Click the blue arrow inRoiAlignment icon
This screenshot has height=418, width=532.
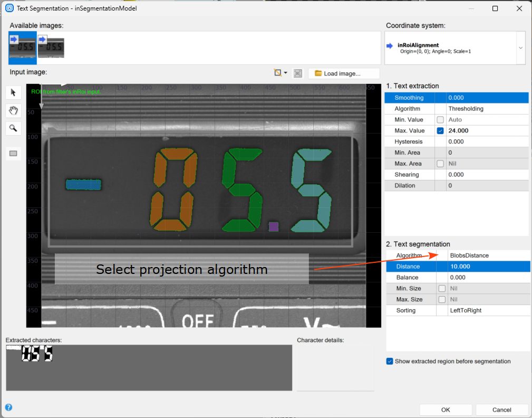coord(390,46)
